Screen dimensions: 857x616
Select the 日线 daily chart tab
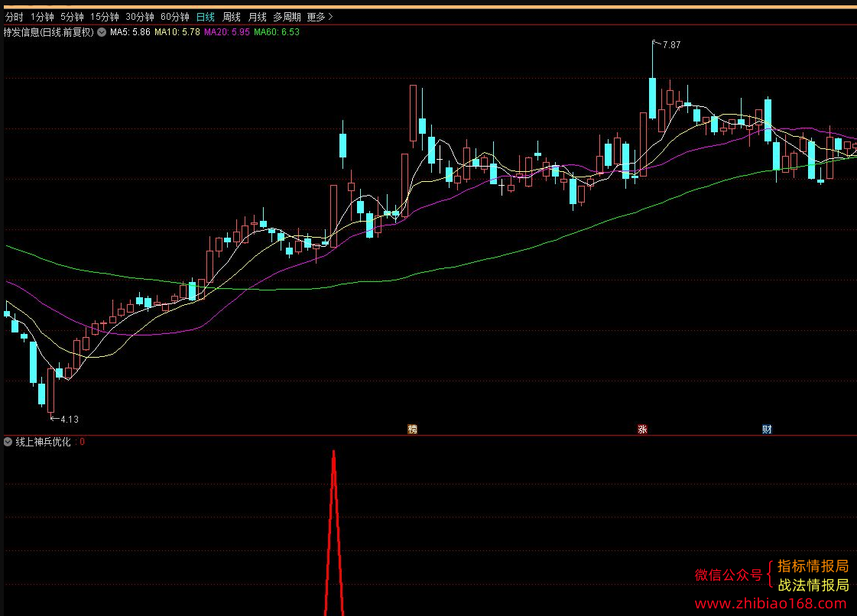point(206,17)
